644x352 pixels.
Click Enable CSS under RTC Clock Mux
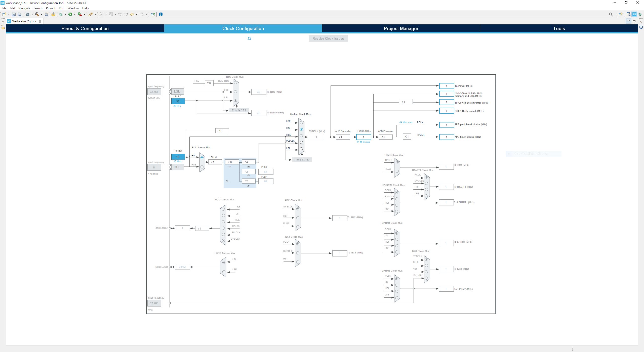point(239,110)
